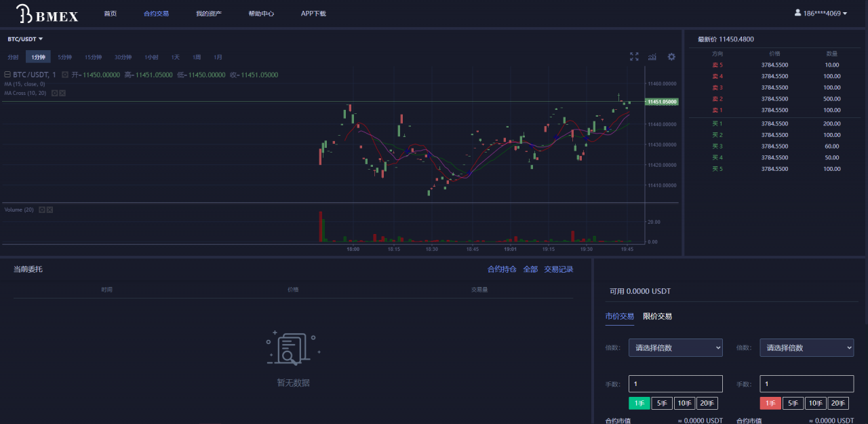Select the 5分钟 timeframe
Image resolution: width=868 pixels, height=424 pixels.
(64, 57)
